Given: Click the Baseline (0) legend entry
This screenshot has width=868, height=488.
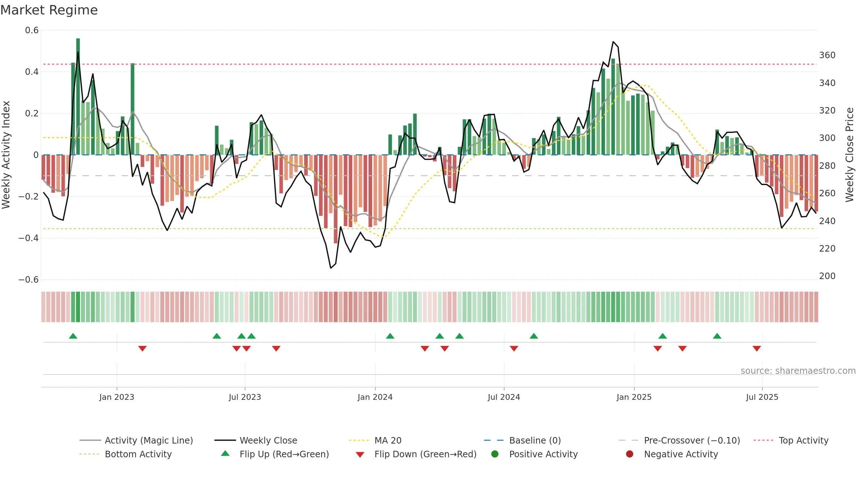Looking at the screenshot, I should click(x=522, y=440).
